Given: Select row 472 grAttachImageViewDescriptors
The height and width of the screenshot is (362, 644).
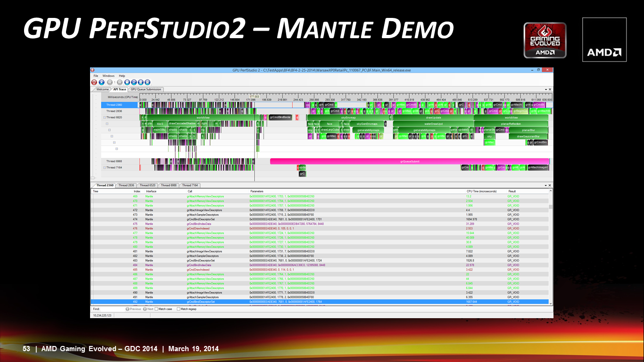Looking at the screenshot, I should (x=320, y=210).
